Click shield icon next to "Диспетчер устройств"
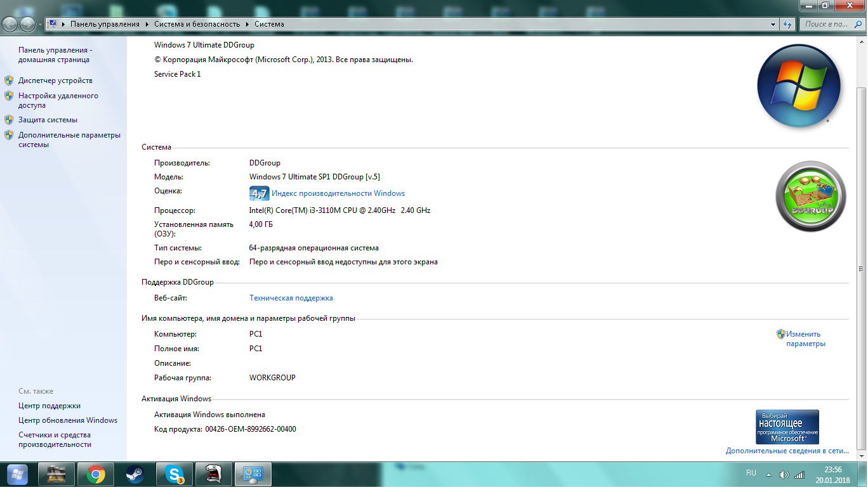This screenshot has height=497, width=868. click(9, 81)
